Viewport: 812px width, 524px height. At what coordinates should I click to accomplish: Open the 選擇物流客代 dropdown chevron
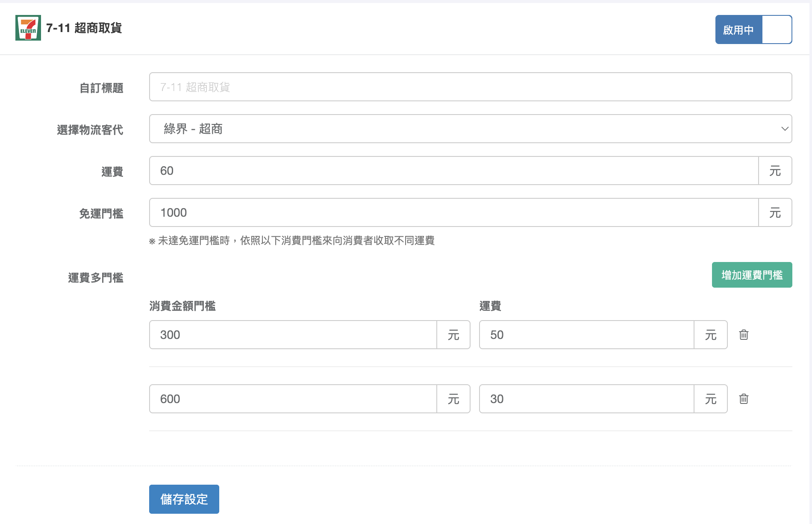click(784, 129)
